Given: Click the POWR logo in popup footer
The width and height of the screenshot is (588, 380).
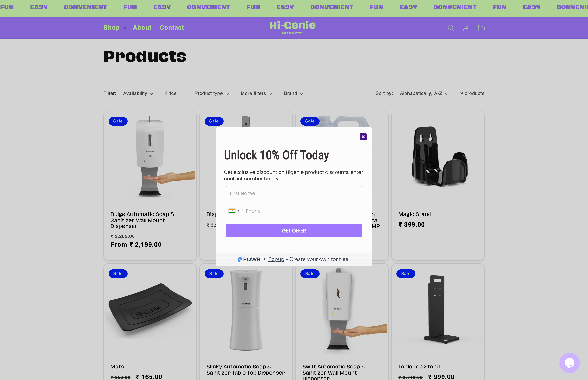Looking at the screenshot, I should tap(249, 259).
